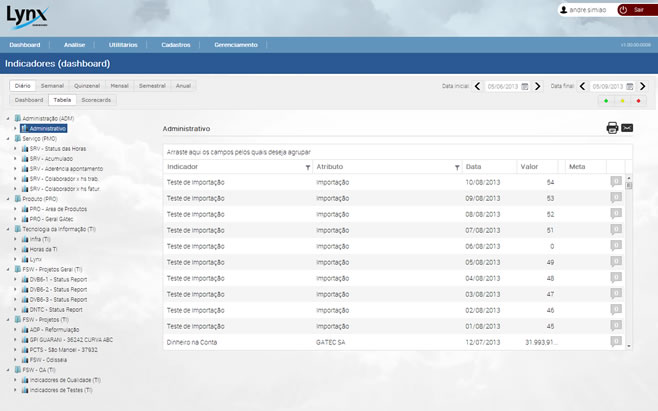Toggle the red status indicator filter
Screen dimensions: 658x411
637,101
